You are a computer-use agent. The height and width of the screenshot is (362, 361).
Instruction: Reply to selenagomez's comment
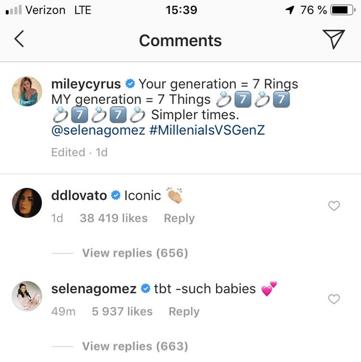(x=184, y=312)
